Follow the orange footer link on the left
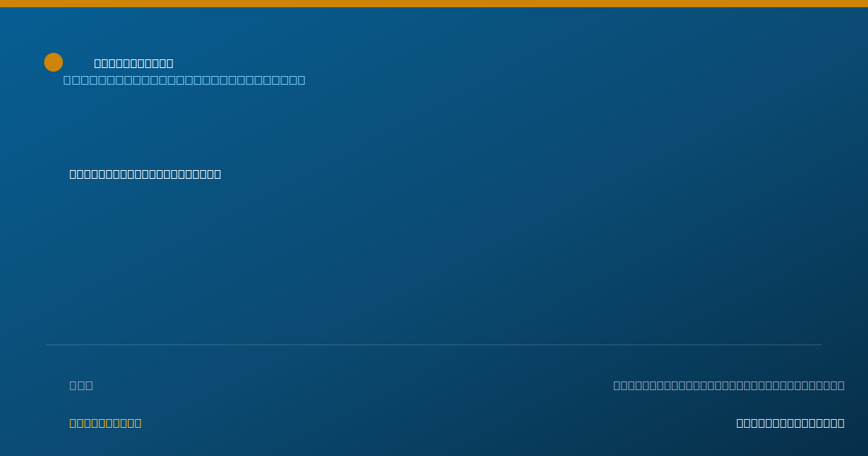 [106, 423]
